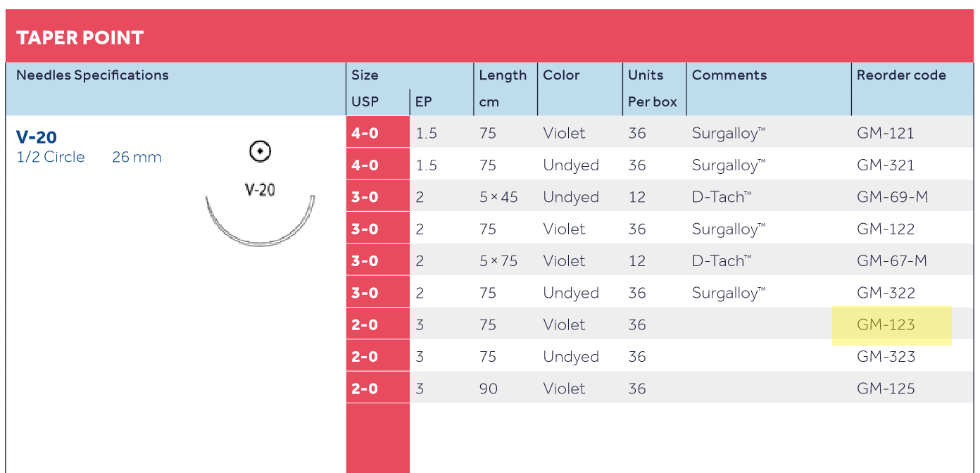Click the Units Per box column header
Image resolution: width=980 pixels, height=473 pixels.
(652, 88)
